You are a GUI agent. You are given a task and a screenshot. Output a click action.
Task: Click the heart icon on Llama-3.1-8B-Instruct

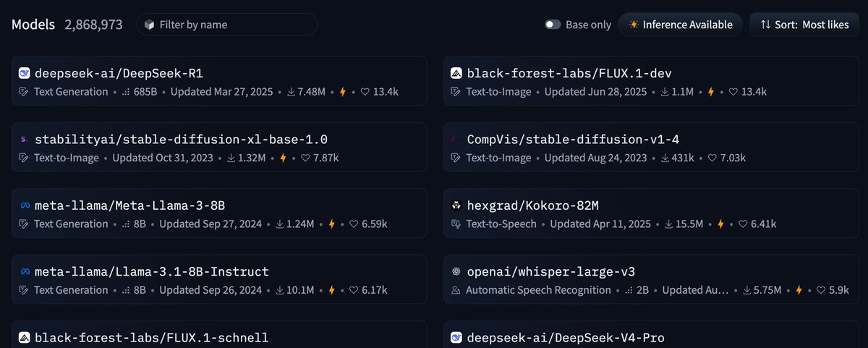point(354,291)
